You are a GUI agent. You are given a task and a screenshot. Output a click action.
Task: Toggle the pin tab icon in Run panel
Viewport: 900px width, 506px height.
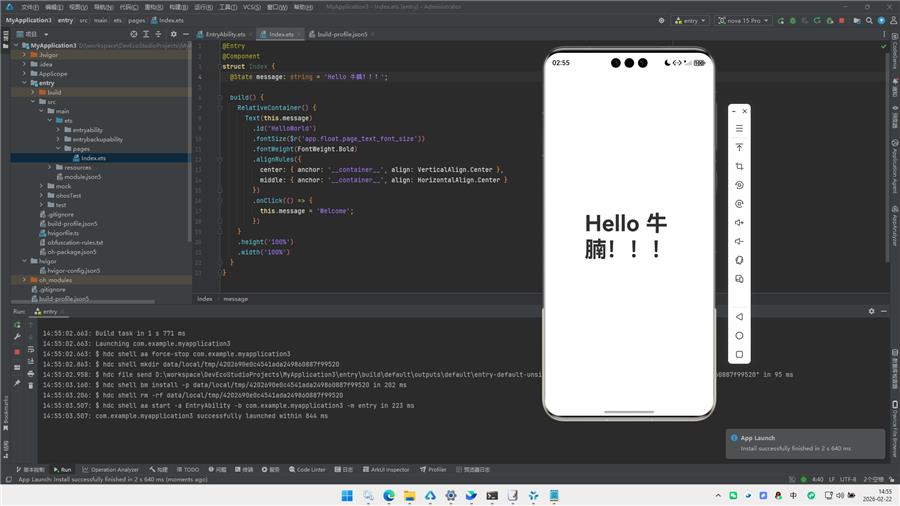[x=17, y=383]
